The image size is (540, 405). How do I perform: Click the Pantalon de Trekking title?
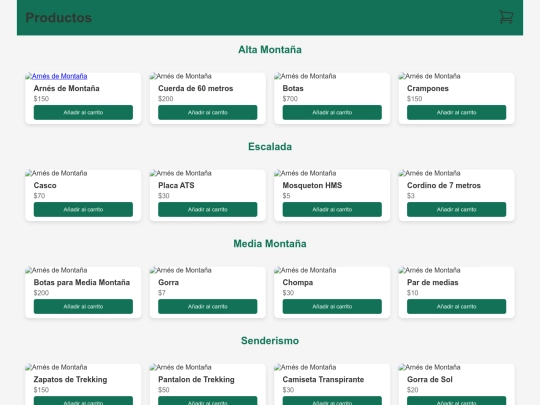pyautogui.click(x=196, y=380)
